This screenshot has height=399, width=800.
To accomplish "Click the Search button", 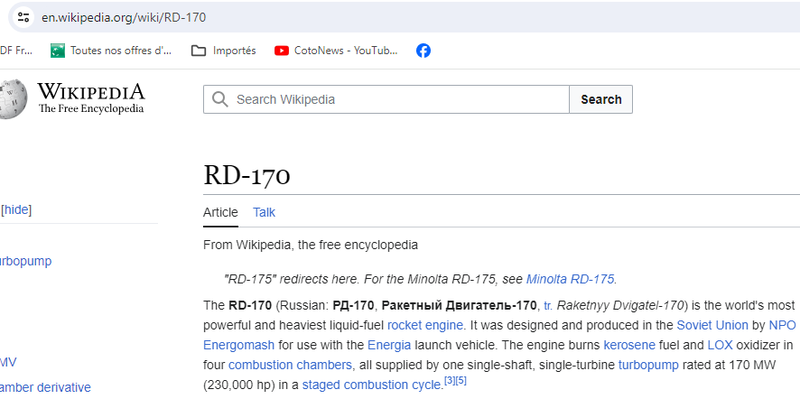I will [x=601, y=99].
